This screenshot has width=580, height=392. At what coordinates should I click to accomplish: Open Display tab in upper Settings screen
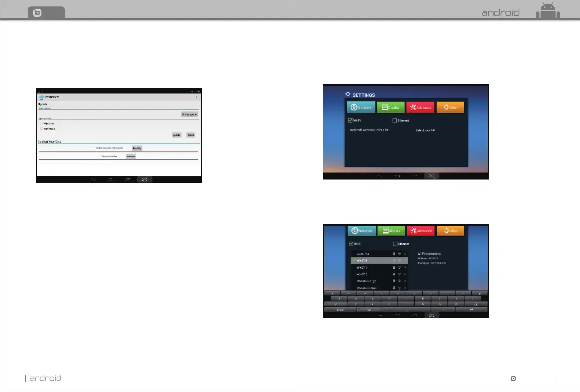(x=390, y=107)
